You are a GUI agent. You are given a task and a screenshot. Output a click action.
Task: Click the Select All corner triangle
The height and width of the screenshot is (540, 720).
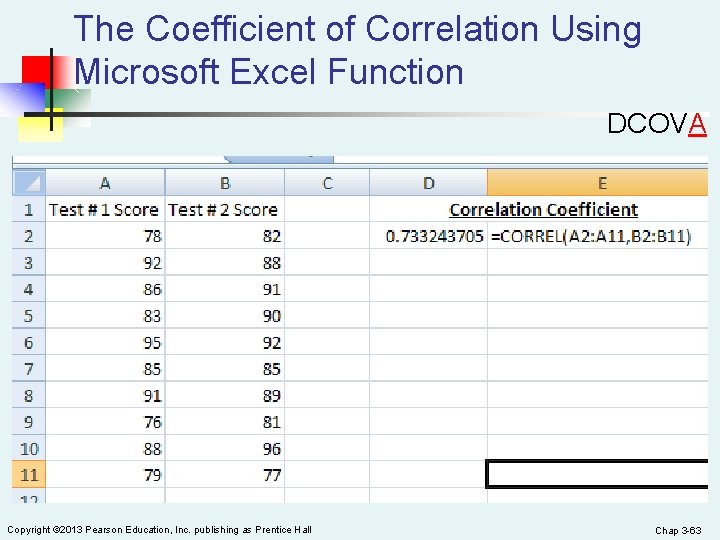point(29,183)
